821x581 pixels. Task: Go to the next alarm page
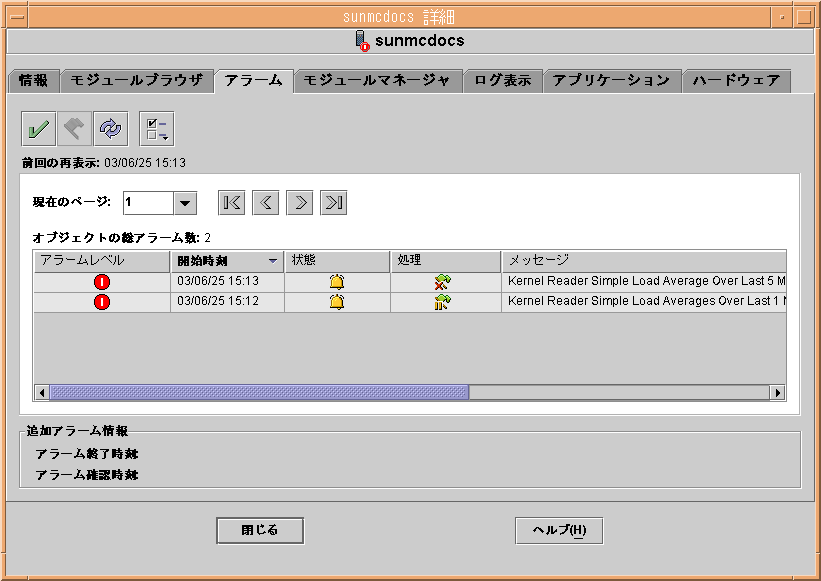tap(299, 203)
